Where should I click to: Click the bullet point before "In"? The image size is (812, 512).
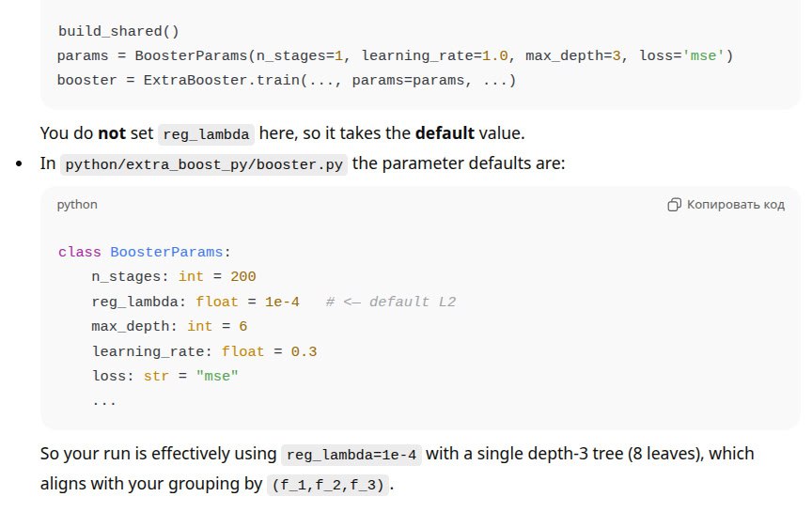[18, 163]
